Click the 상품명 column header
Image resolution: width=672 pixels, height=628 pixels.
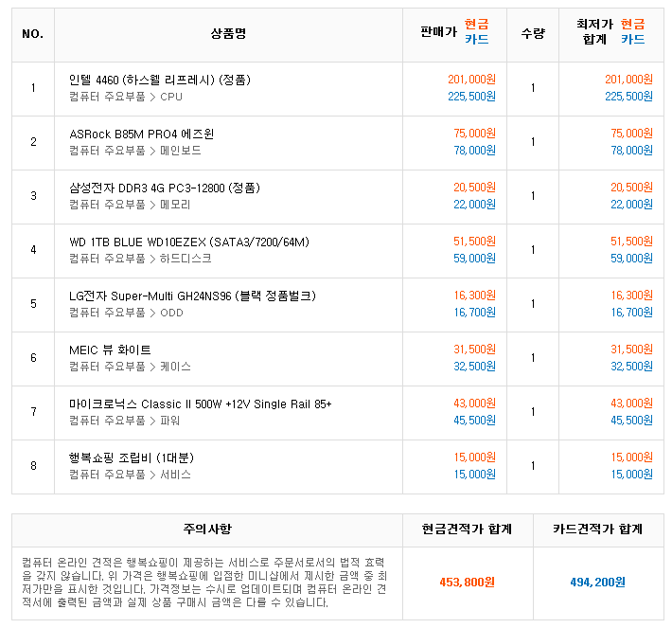coord(228,33)
